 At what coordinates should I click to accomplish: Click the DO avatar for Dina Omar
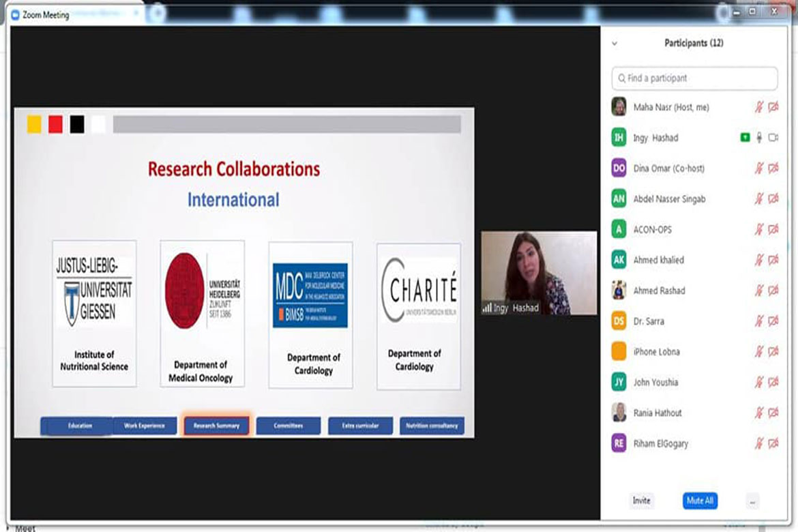point(619,168)
